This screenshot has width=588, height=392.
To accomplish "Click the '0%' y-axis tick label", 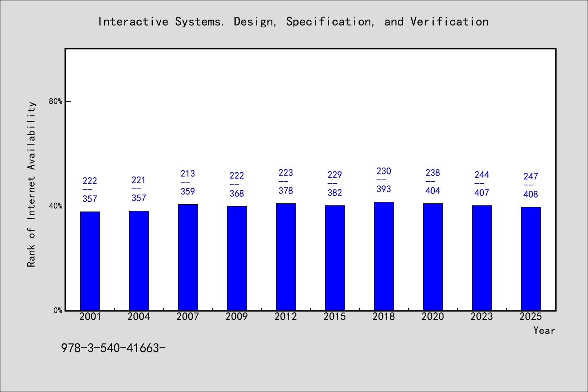I will [58, 310].
